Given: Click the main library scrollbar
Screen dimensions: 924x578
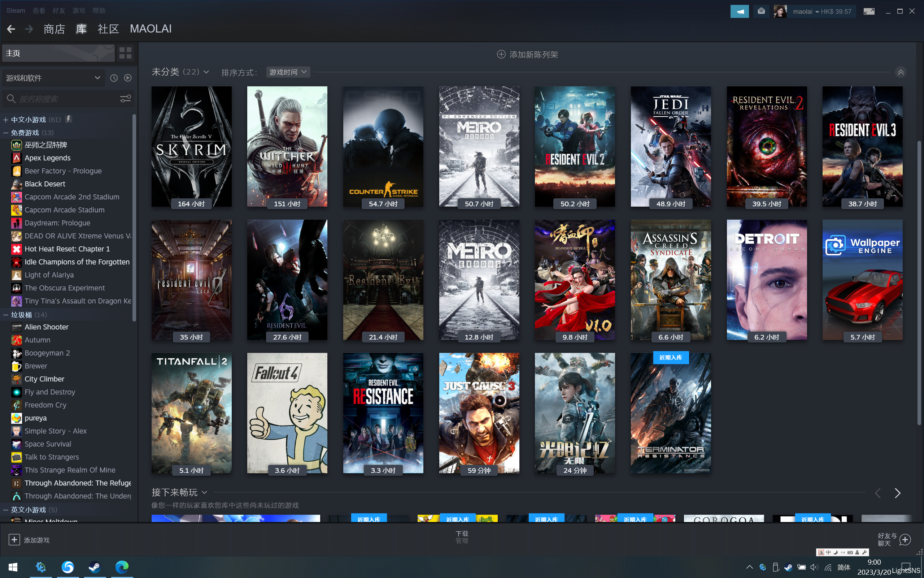Looking at the screenshot, I should pos(919,283).
